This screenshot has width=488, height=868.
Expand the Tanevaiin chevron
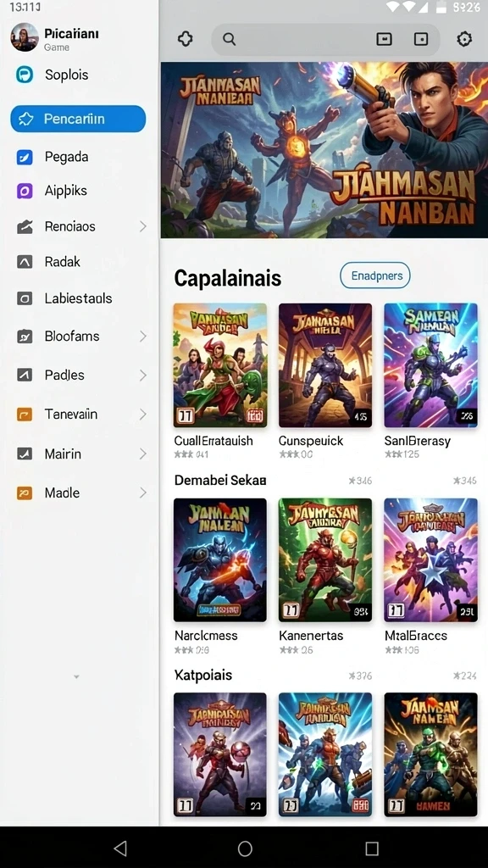pyautogui.click(x=142, y=414)
